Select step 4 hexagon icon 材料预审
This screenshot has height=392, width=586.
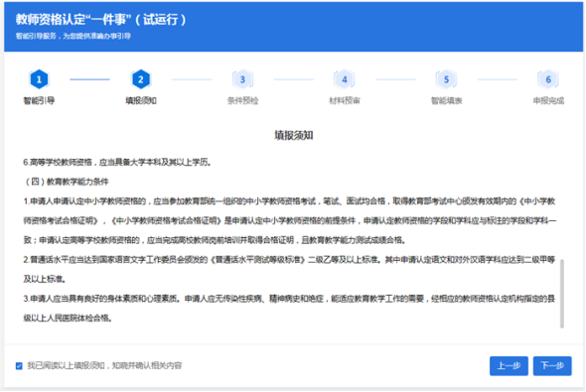point(345,79)
